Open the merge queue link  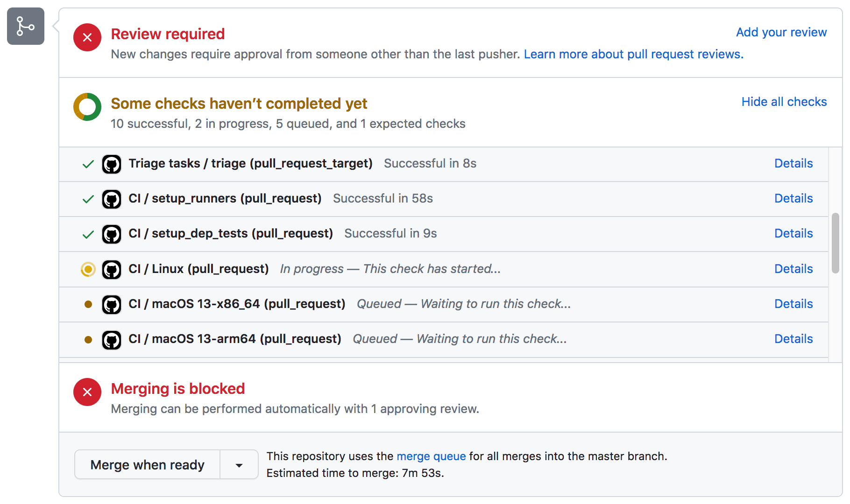pos(431,456)
